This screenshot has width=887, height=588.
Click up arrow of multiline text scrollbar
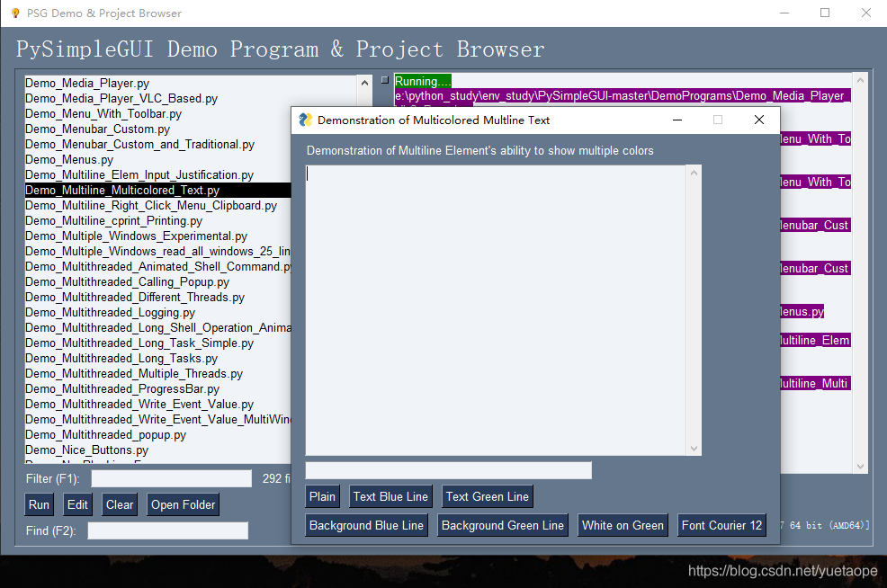[694, 173]
